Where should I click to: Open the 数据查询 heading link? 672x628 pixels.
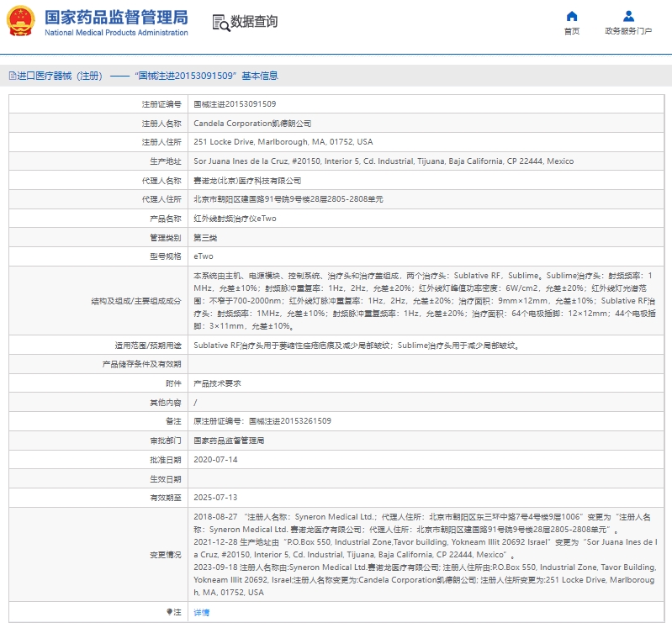tap(254, 21)
